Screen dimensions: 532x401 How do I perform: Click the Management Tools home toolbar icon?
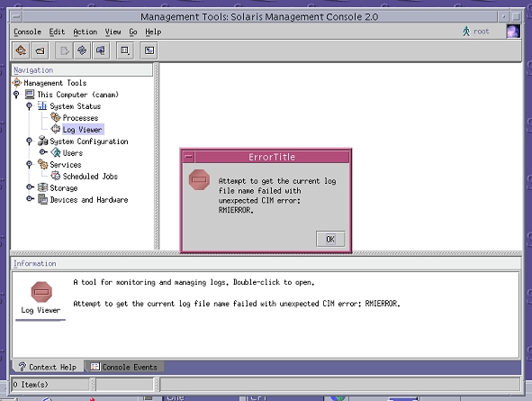[21, 50]
